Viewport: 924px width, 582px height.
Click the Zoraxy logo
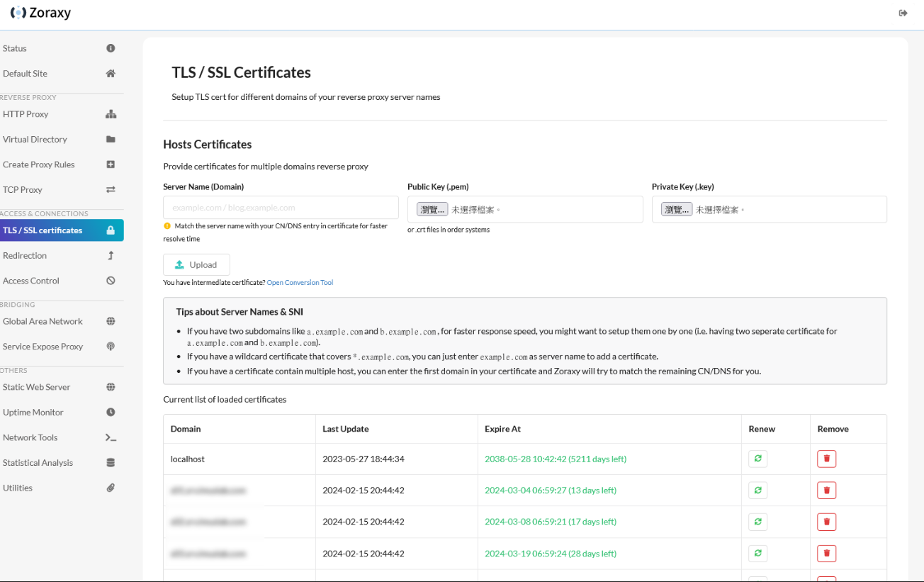pos(40,13)
